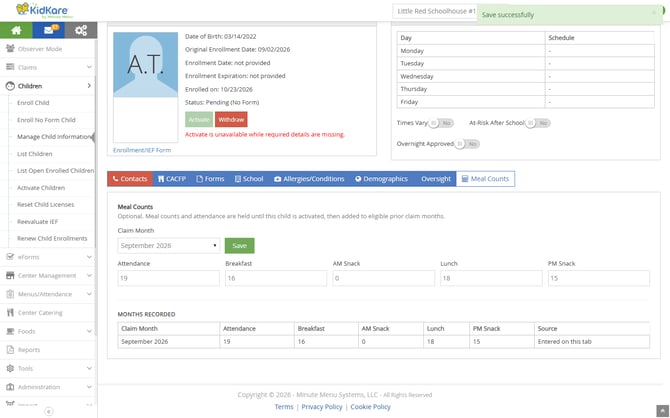Click the Administration building icon
This screenshot has height=418, width=670.
tap(10, 387)
